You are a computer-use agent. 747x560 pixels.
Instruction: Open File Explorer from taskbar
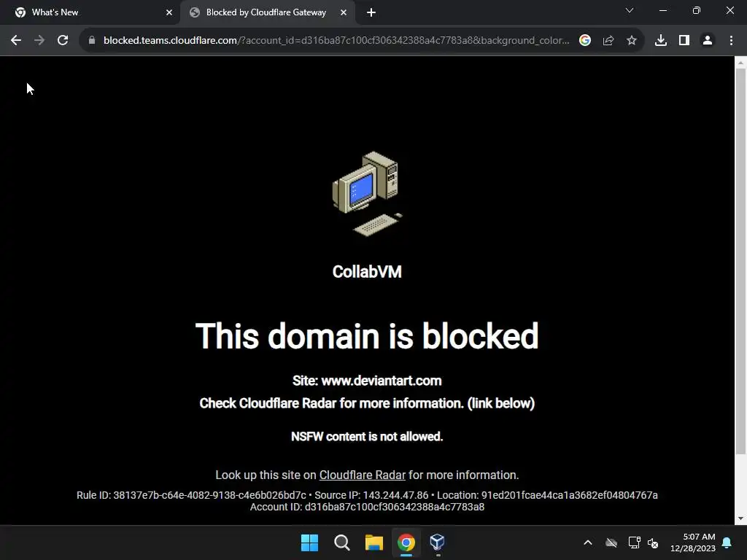click(374, 542)
